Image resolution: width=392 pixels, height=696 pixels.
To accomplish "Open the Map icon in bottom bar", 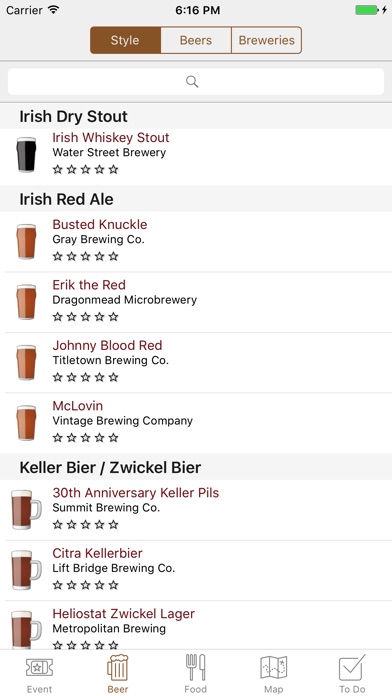I will (x=273, y=668).
